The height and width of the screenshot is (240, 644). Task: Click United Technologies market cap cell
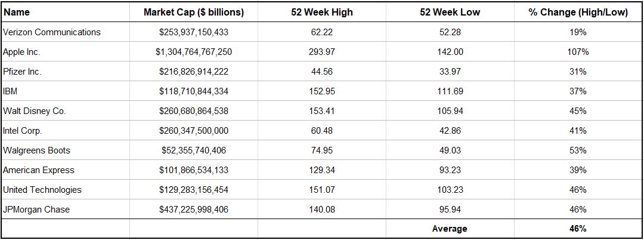click(194, 190)
